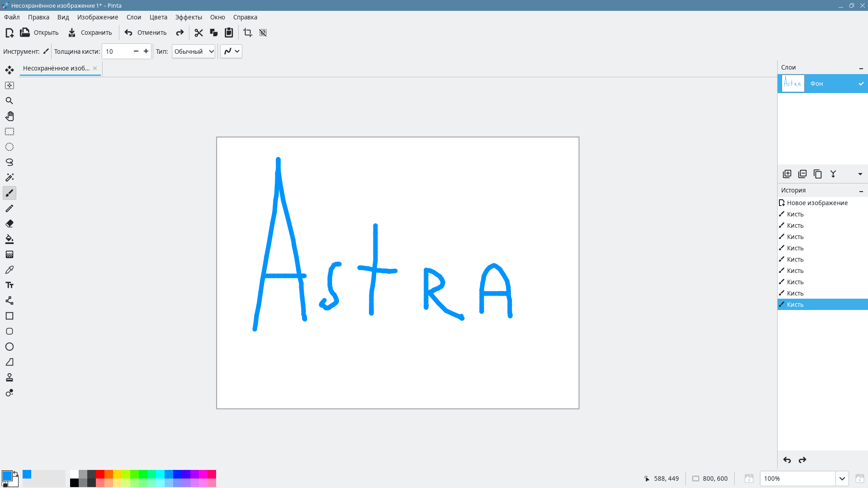This screenshot has width=868, height=488.
Task: Duplicate the current layer
Action: tap(818, 174)
